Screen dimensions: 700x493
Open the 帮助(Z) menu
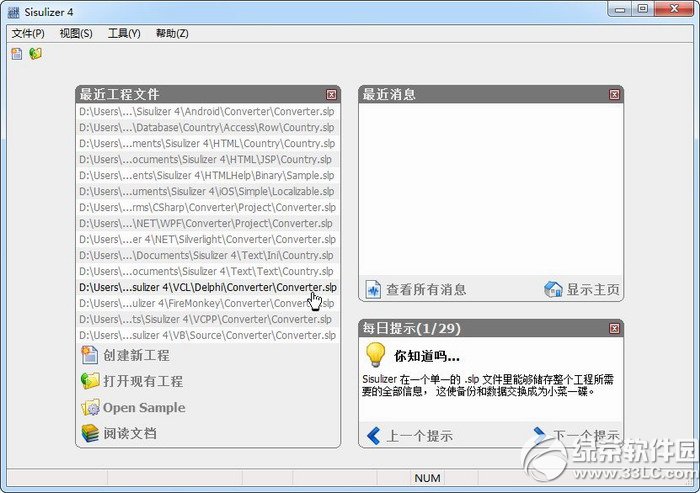tap(172, 33)
